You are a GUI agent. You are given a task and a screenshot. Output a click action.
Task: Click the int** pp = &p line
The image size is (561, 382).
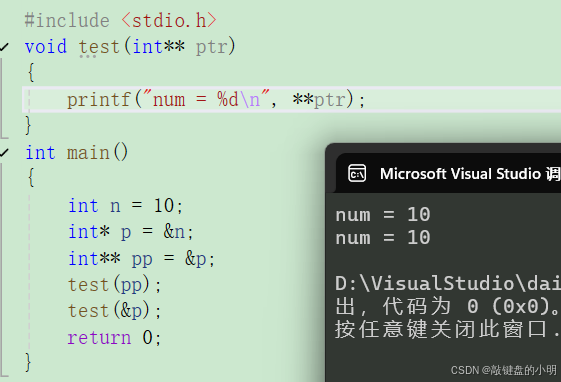tap(142, 259)
